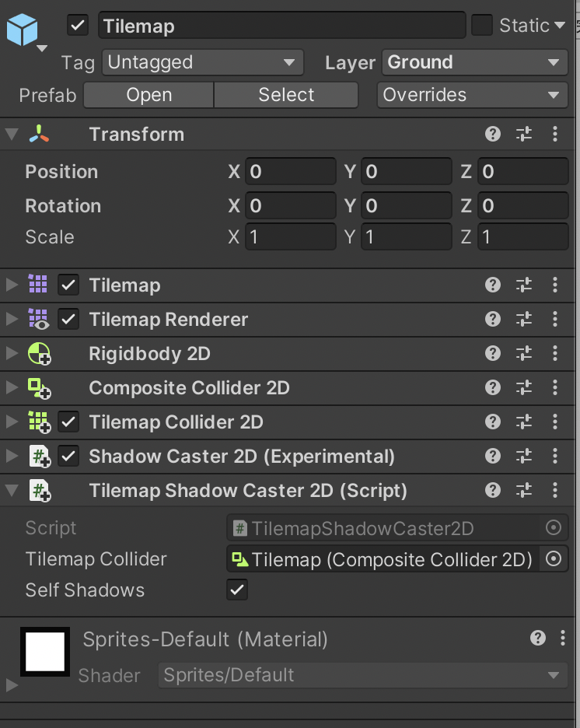Viewport: 580px width, 728px height.
Task: Open the Tag dropdown set to Untagged
Action: pos(202,62)
